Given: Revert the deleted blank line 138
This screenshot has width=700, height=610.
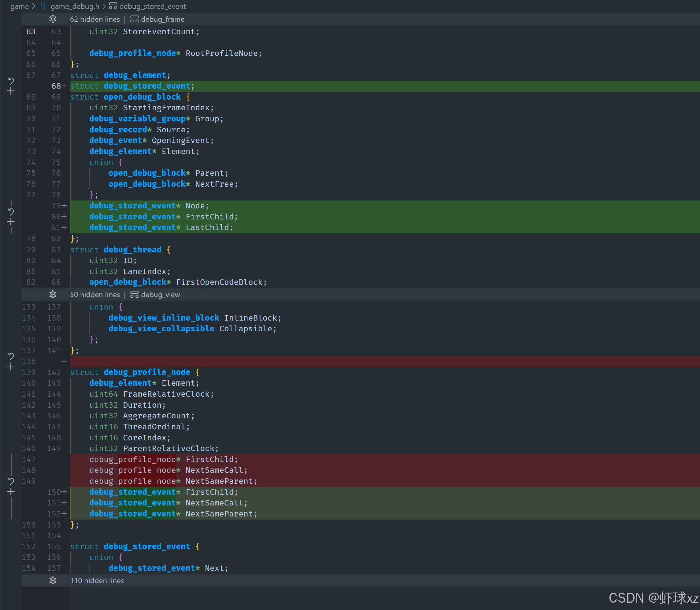Looking at the screenshot, I should click(11, 356).
